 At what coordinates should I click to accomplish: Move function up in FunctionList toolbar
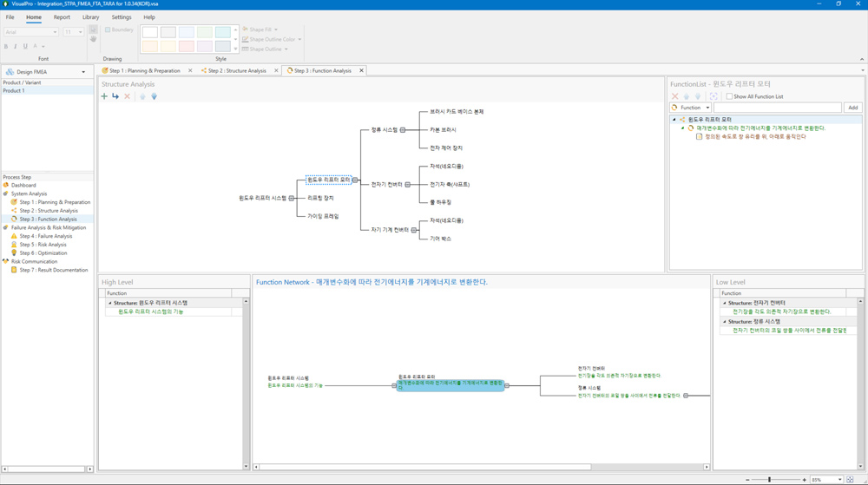[687, 96]
